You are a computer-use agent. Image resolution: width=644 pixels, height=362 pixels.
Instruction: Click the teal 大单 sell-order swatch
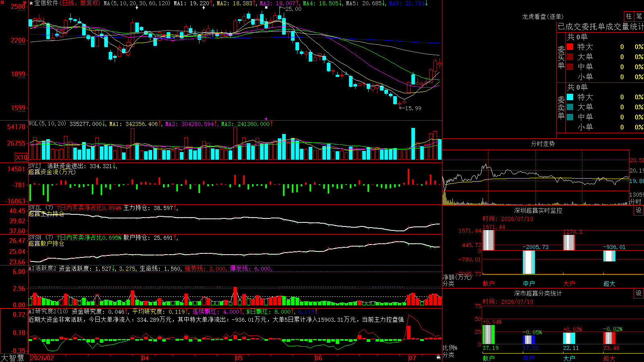point(570,107)
